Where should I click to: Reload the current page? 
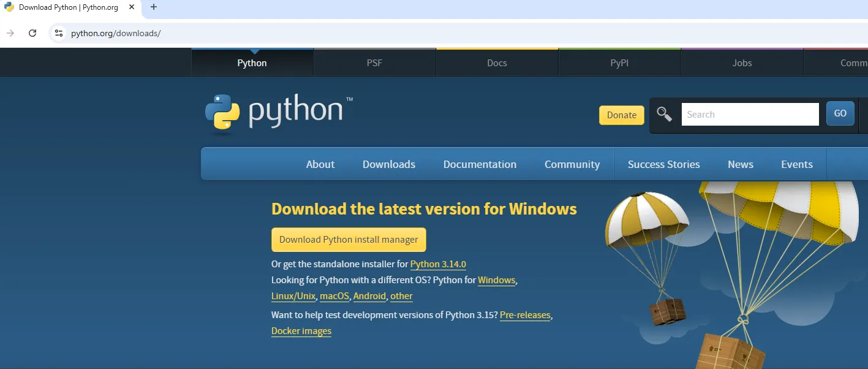pyautogui.click(x=32, y=33)
